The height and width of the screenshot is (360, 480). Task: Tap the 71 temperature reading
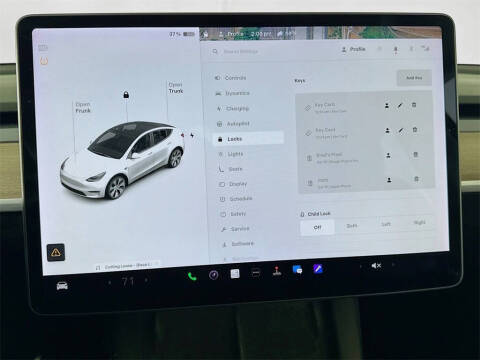coord(128,282)
